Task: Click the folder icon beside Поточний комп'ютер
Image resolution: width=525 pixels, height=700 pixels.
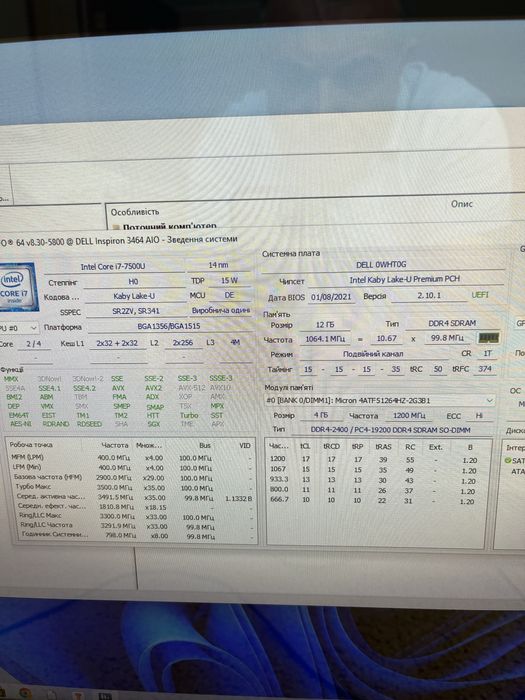Action: tap(116, 227)
